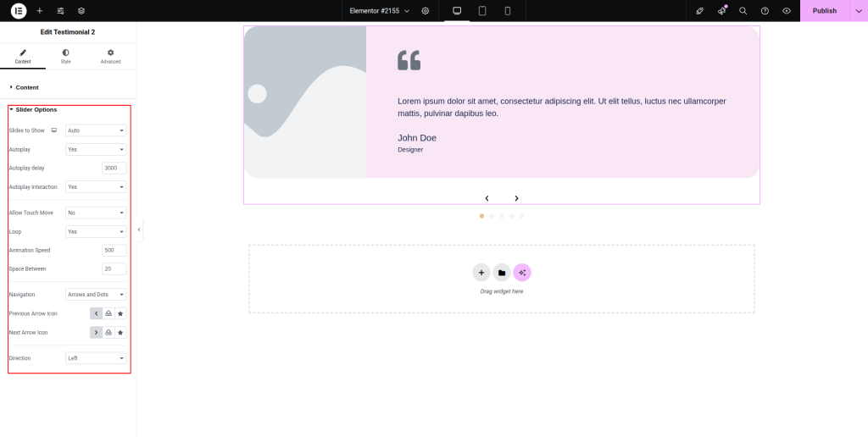The image size is (868, 437).
Task: Open icon library for Previous Arrow Icon
Action: point(120,313)
